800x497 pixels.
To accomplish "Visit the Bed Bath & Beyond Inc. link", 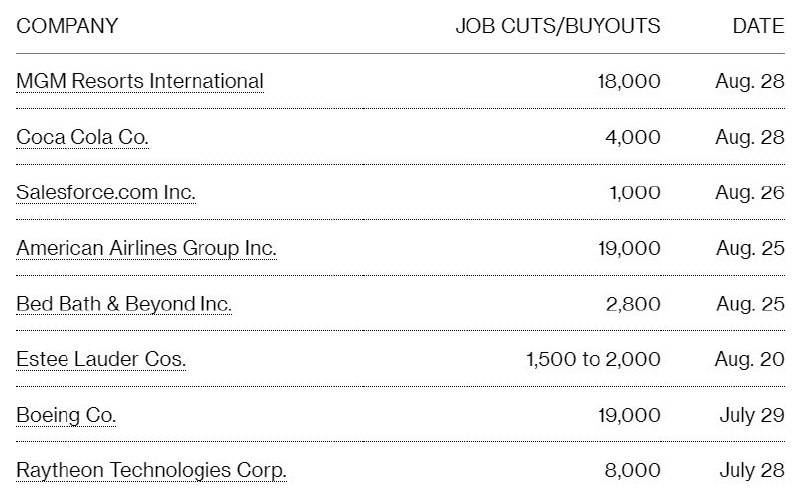I will (x=124, y=304).
